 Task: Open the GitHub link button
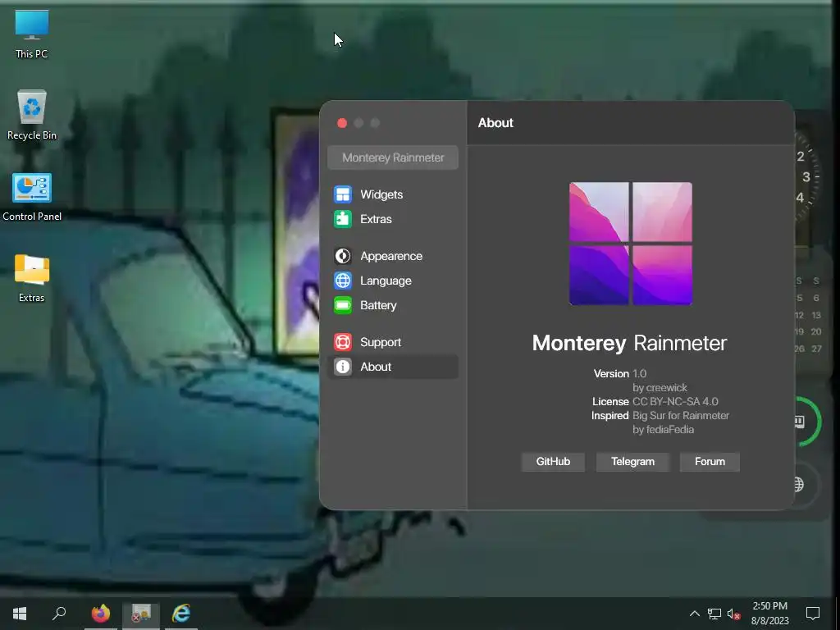pos(553,462)
